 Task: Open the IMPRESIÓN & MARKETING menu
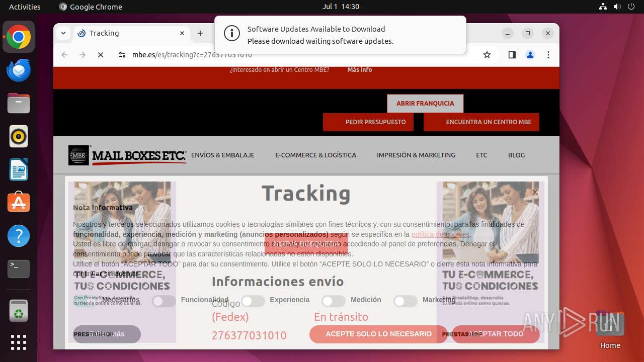coord(416,155)
